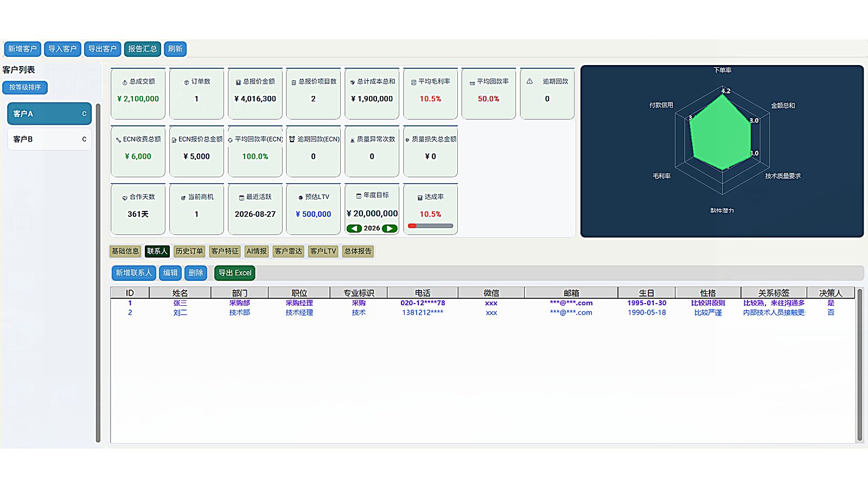The image size is (868, 488).
Task: Click the calendar icon beside 最近活跃
Action: tap(241, 197)
